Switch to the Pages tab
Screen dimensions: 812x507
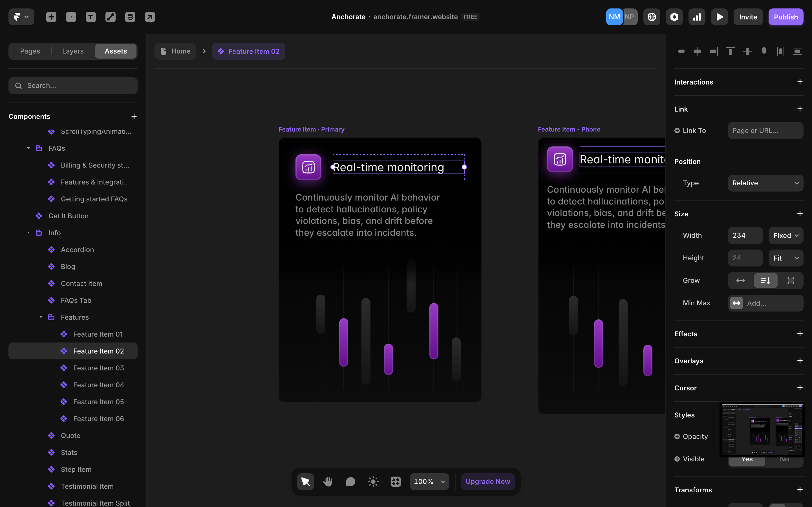pyautogui.click(x=30, y=51)
